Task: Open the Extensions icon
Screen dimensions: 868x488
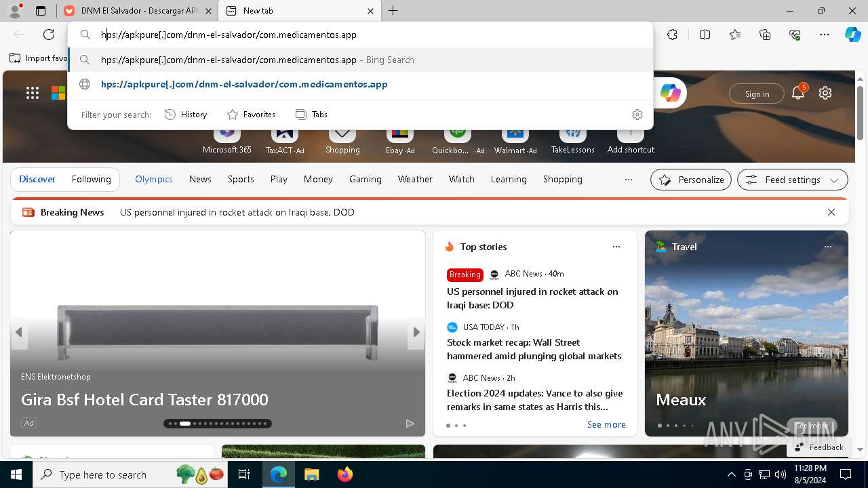Action: click(x=672, y=35)
